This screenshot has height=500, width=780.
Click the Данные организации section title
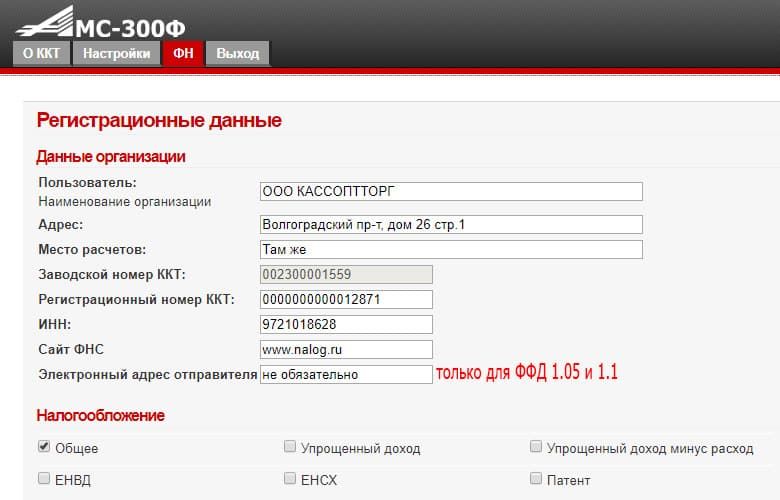point(111,157)
